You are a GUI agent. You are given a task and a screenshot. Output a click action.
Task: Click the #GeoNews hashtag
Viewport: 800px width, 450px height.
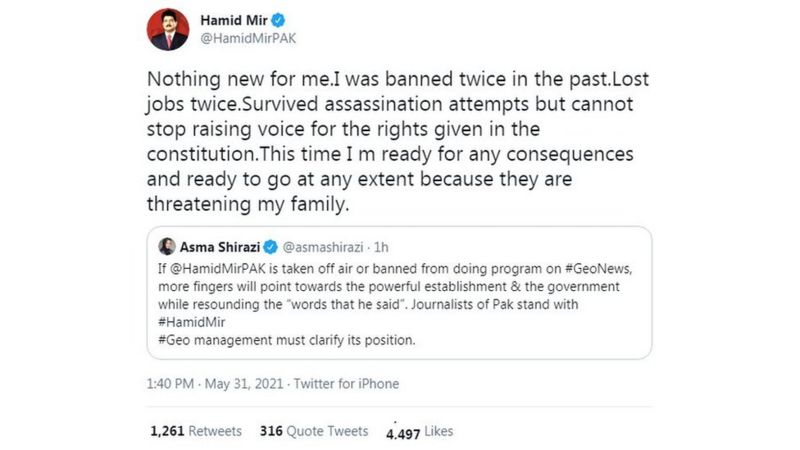(598, 269)
